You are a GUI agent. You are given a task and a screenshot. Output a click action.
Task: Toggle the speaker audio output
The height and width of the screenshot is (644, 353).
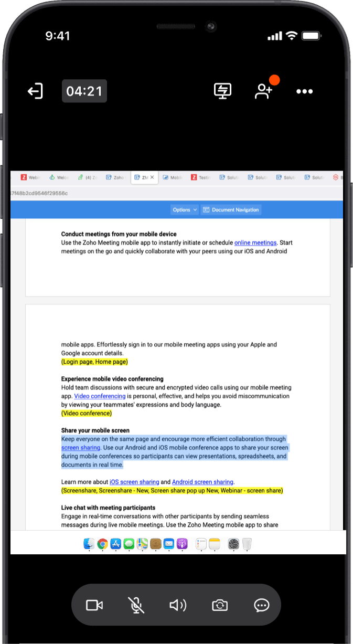click(x=178, y=605)
